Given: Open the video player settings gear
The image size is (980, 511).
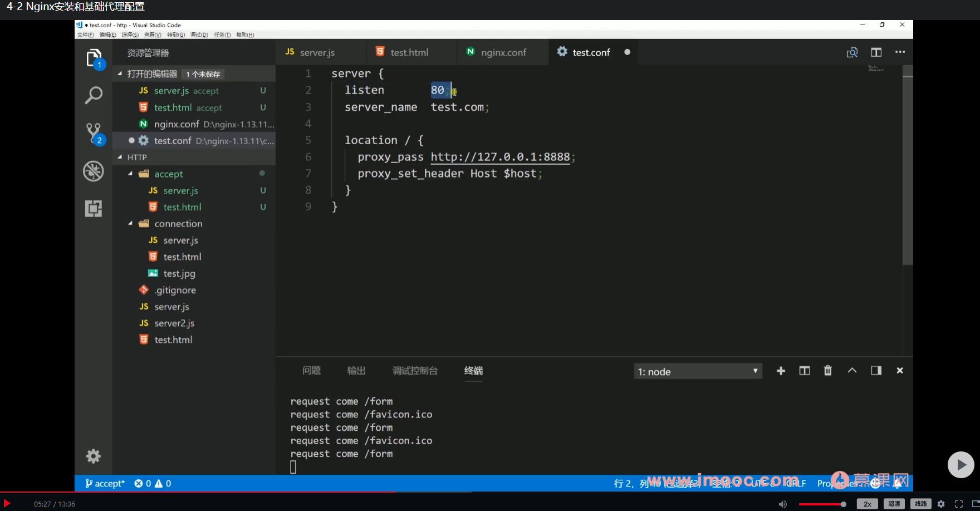Looking at the screenshot, I should [941, 504].
